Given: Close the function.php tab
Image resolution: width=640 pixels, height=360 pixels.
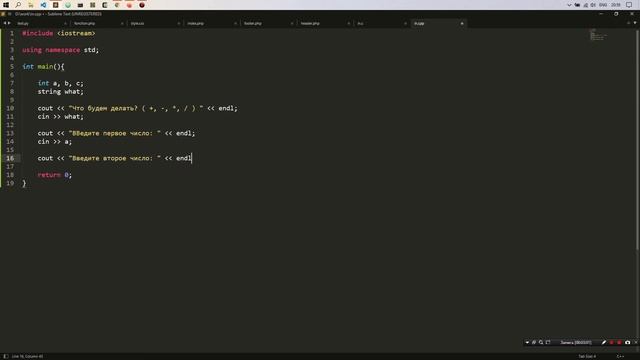Looking at the screenshot, I should click(x=122, y=23).
